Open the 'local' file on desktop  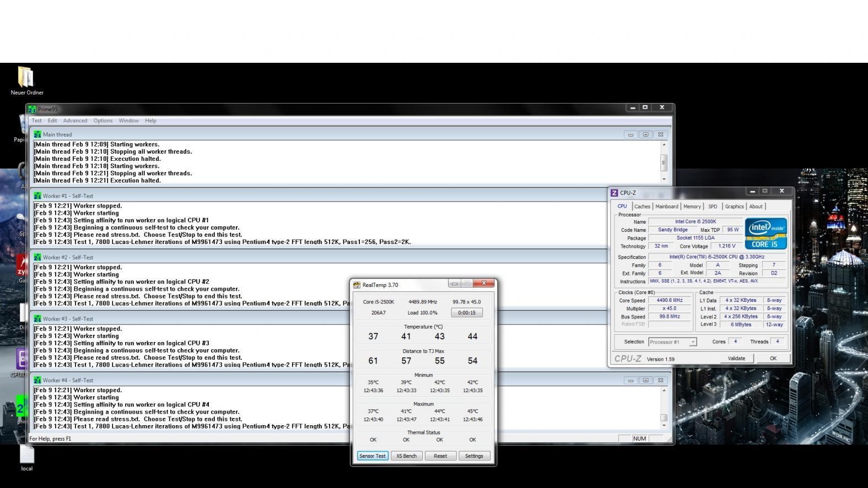click(26, 458)
